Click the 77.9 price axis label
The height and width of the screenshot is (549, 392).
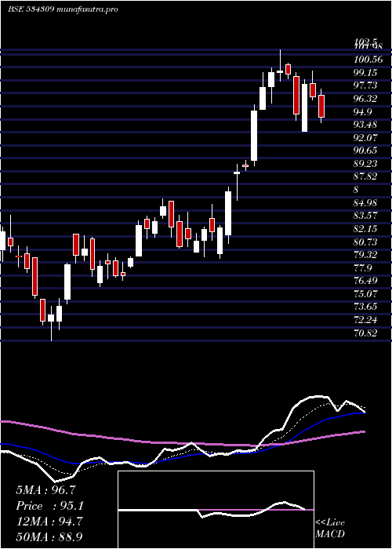point(363,268)
